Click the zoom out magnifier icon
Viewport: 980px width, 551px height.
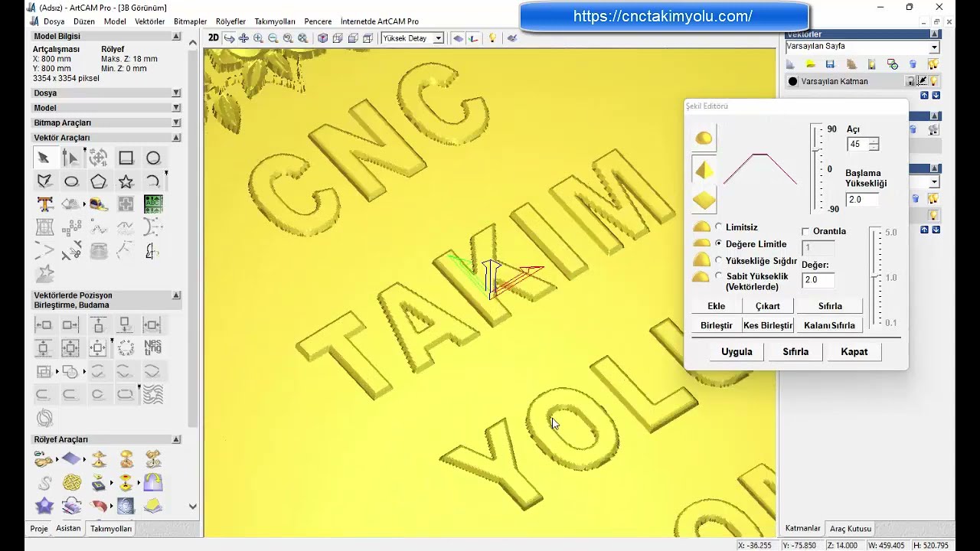click(x=273, y=37)
